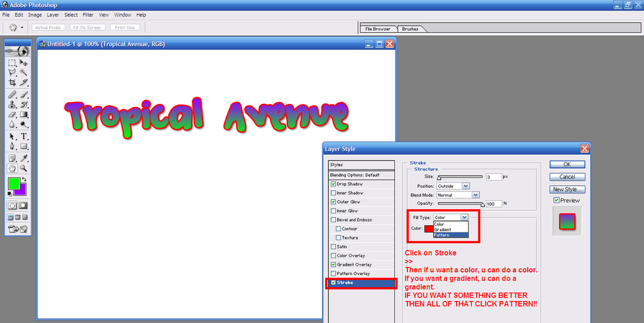Image resolution: width=644 pixels, height=323 pixels.
Task: Select the Polygonal Lasso tool
Action: pos(13,73)
